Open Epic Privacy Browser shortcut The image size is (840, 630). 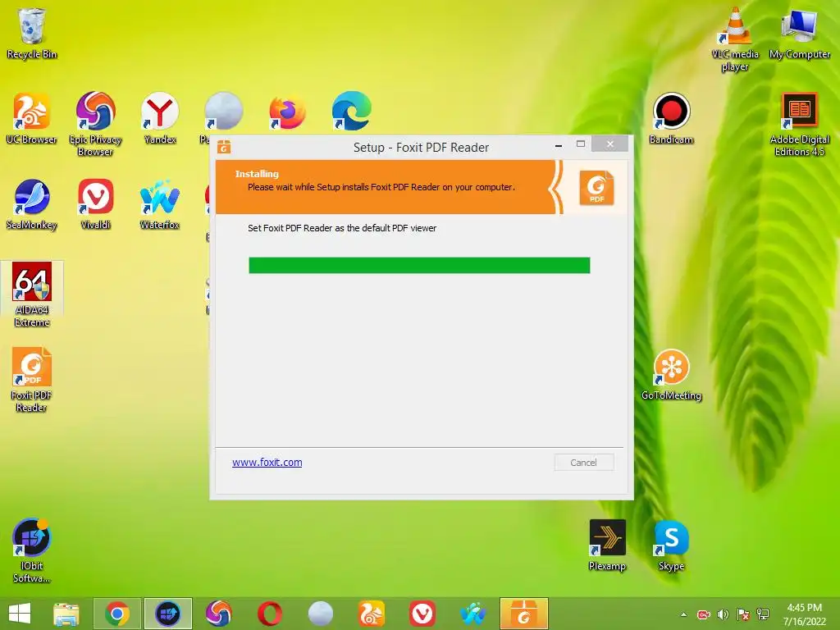(x=95, y=124)
